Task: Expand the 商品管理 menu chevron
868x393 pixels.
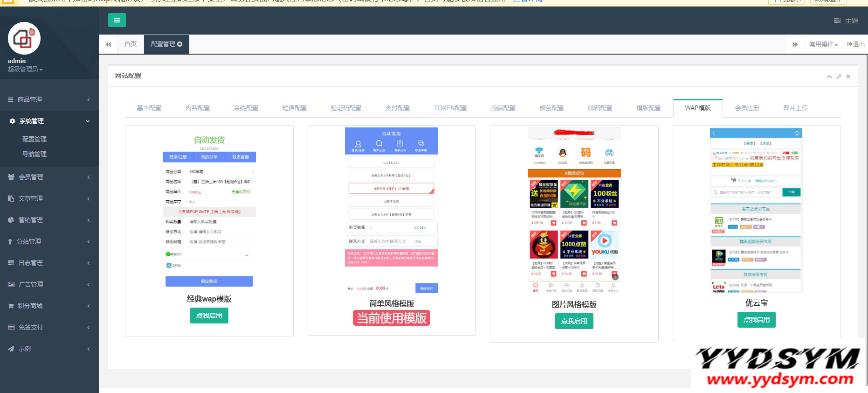Action: [x=89, y=99]
